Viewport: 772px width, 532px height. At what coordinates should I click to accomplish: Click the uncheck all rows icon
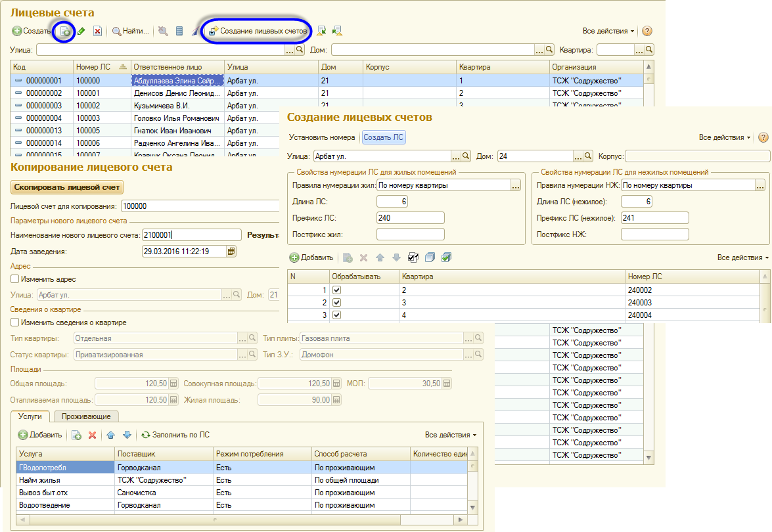[x=430, y=257]
